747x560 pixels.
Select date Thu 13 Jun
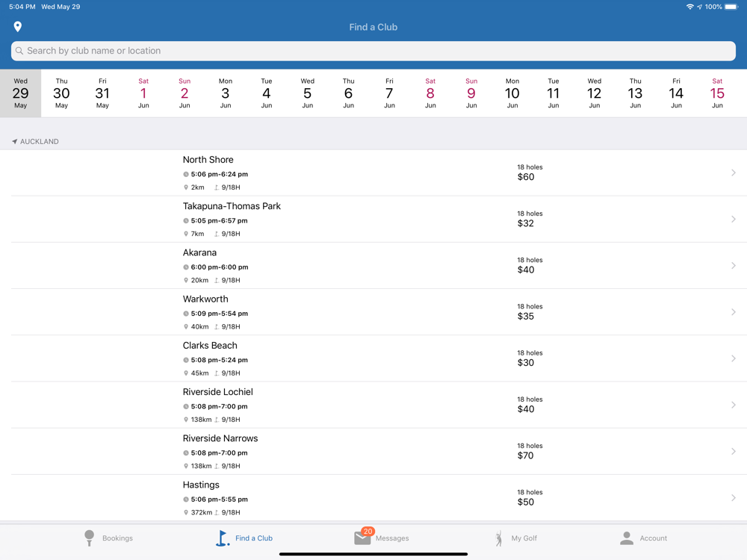[x=635, y=93]
